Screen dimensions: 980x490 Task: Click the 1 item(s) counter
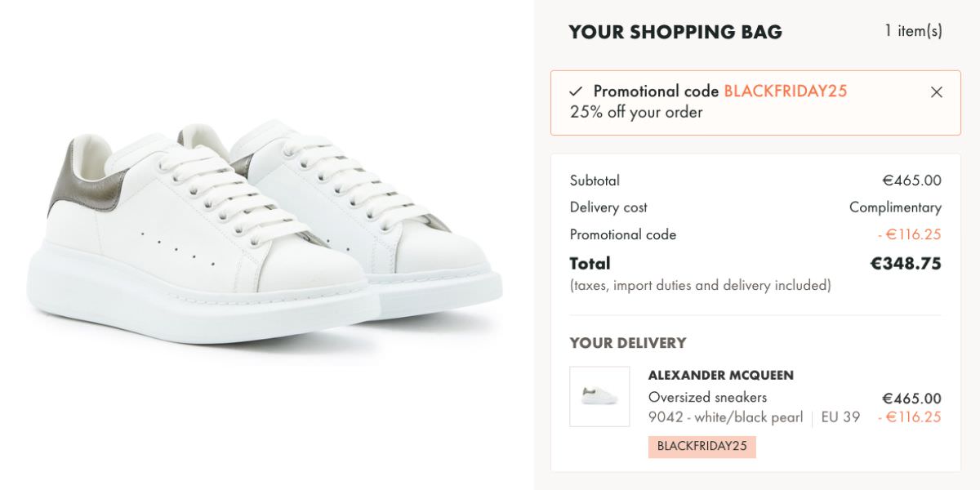[x=913, y=31]
